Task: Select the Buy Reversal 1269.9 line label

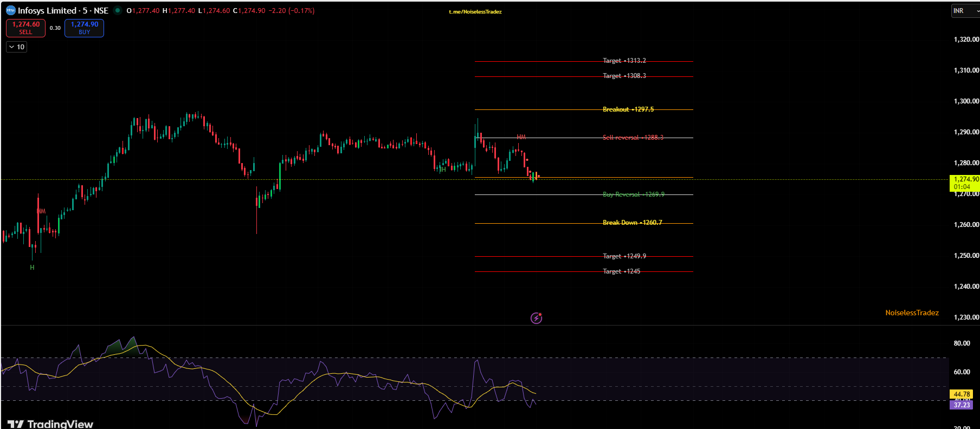Action: 634,194
